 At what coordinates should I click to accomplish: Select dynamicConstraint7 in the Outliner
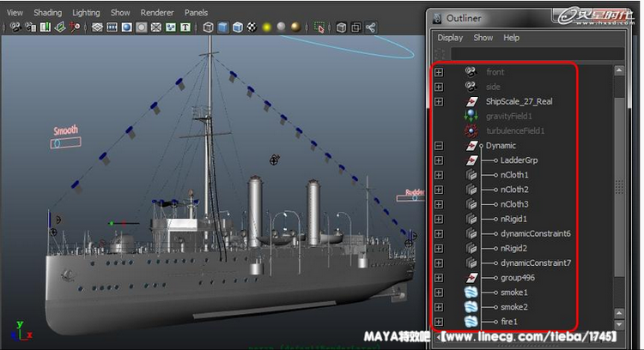(x=535, y=262)
